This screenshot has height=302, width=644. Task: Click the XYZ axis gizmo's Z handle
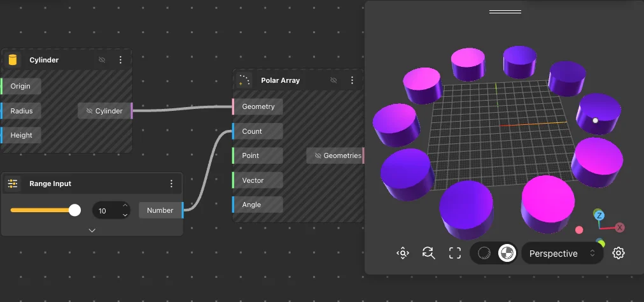coord(599,216)
